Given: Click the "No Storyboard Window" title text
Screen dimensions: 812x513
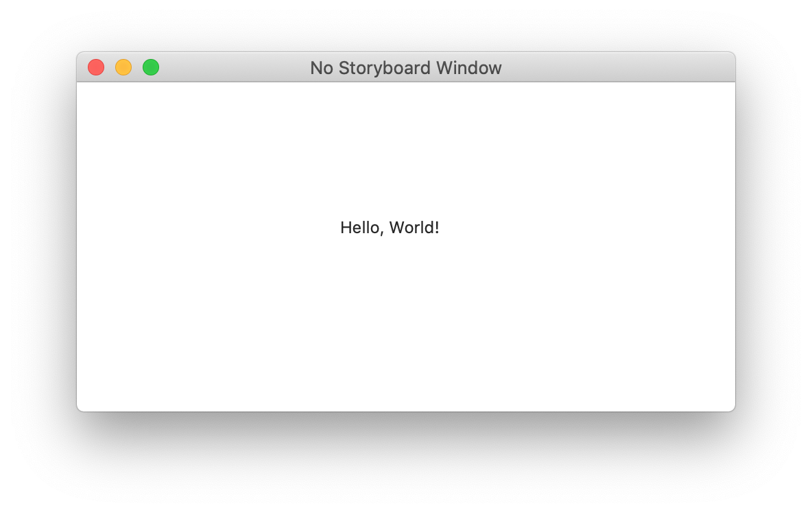Looking at the screenshot, I should (405, 68).
